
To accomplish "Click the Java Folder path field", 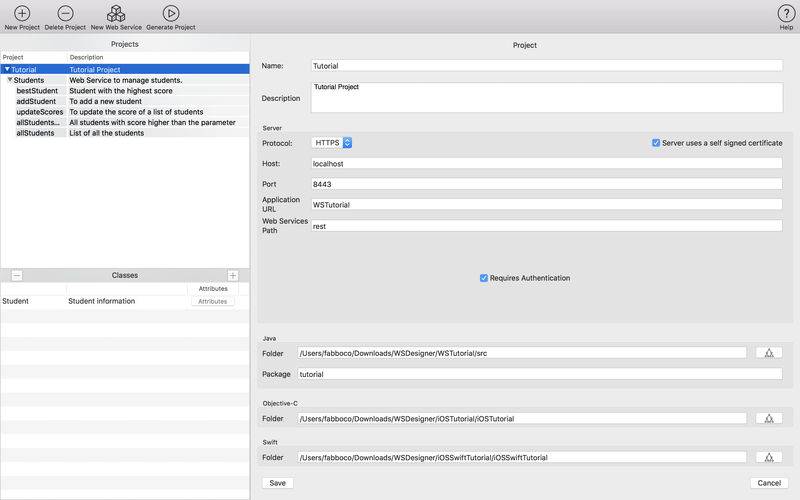I will tap(522, 353).
